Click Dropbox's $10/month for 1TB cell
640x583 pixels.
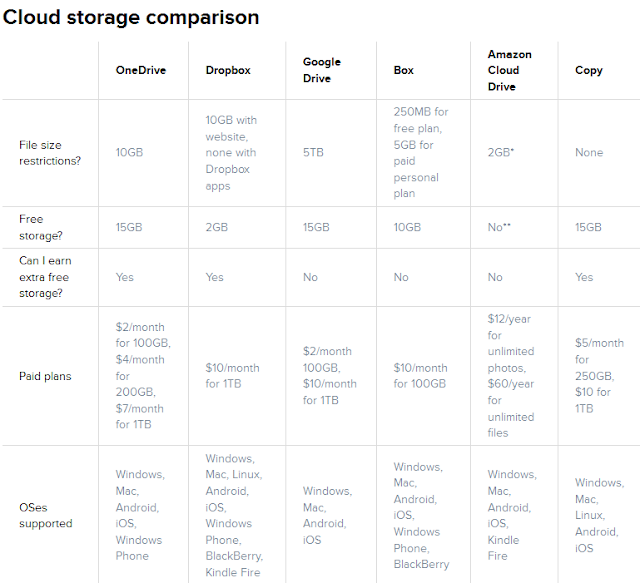point(233,376)
